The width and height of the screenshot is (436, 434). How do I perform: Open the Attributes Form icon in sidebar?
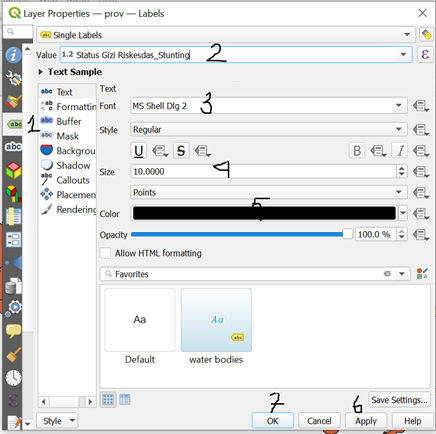pos(13,239)
